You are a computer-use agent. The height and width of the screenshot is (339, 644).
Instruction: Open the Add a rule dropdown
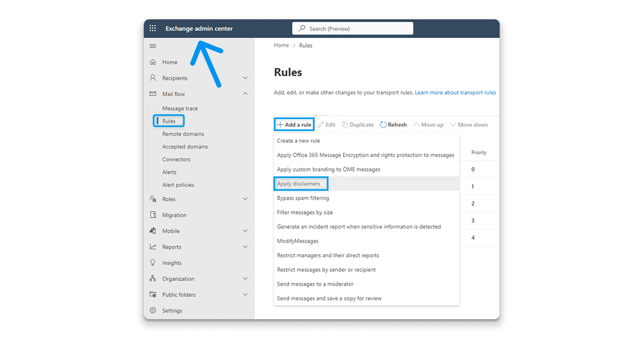pos(294,125)
